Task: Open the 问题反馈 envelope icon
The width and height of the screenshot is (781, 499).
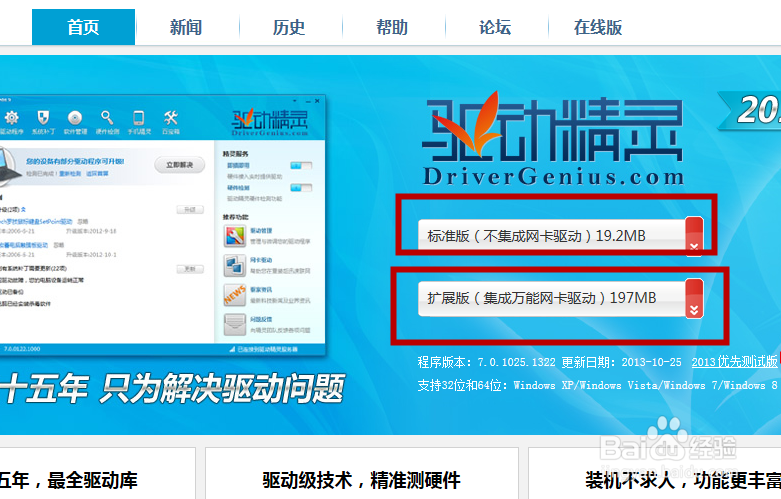Action: [x=235, y=325]
